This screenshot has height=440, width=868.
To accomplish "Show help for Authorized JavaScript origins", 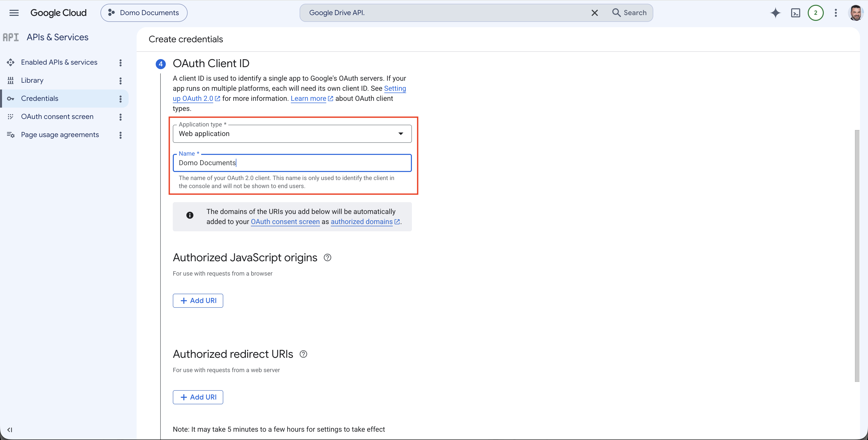I will [327, 257].
